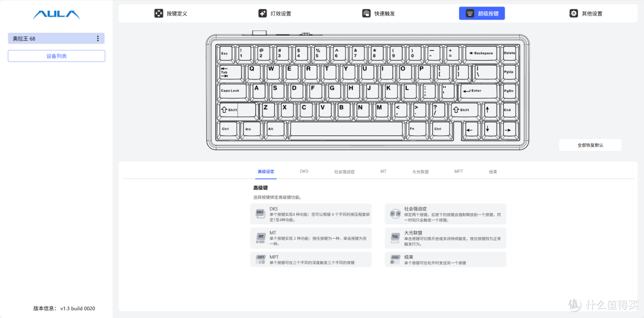Select the right Ctrl key
The width and height of the screenshot is (644, 318).
click(440, 129)
